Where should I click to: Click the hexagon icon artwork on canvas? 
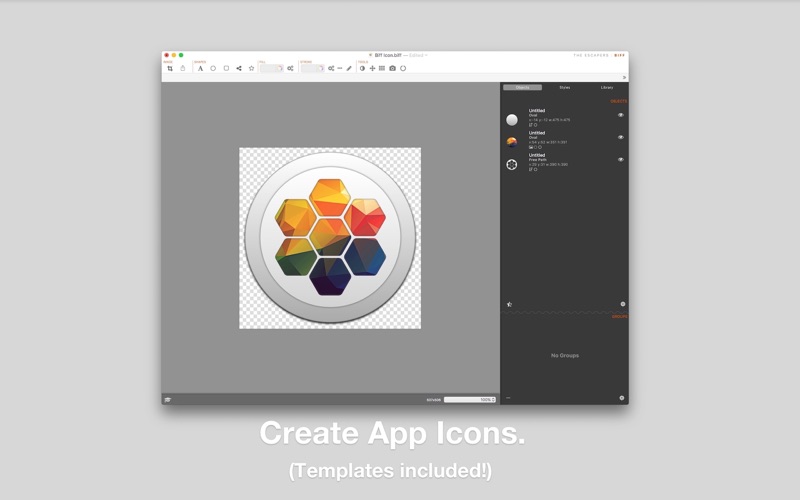click(x=330, y=237)
